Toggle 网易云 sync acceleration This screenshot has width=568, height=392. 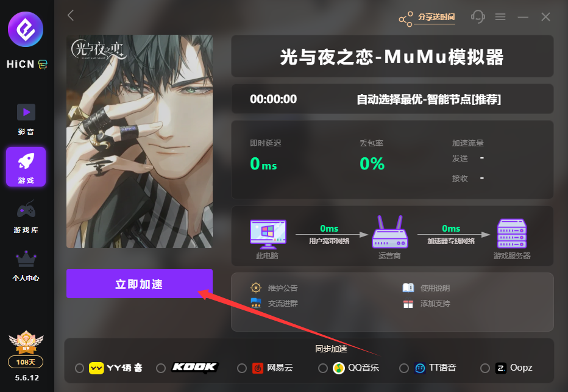click(x=241, y=368)
